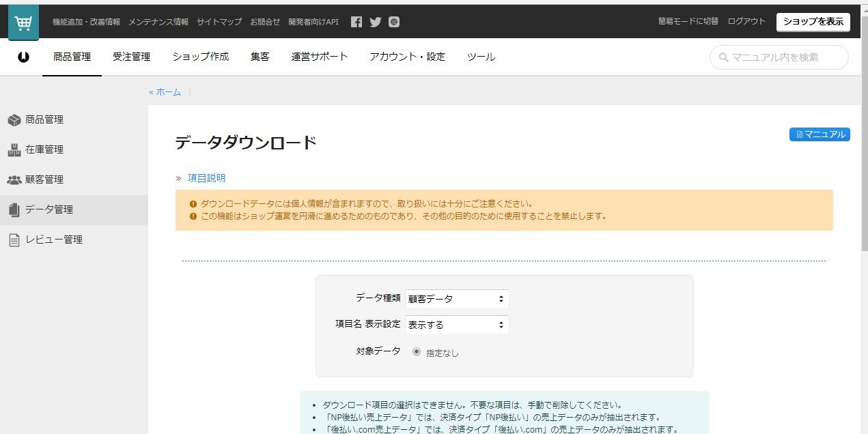
Task: Open the 項目名 表示設定 dropdown
Action: pos(457,325)
